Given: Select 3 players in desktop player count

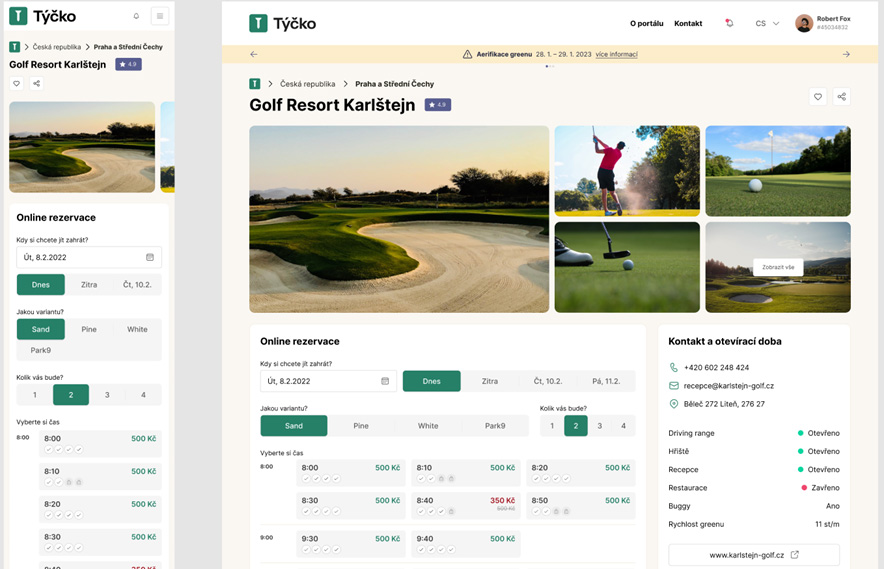Looking at the screenshot, I should 599,426.
